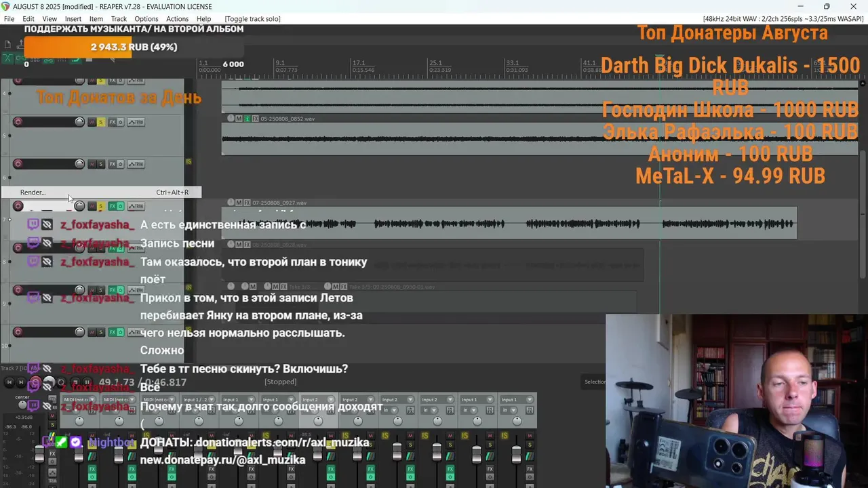Screen dimensions: 868x488
Task: Arm track 10 for recording
Action: coord(18,332)
